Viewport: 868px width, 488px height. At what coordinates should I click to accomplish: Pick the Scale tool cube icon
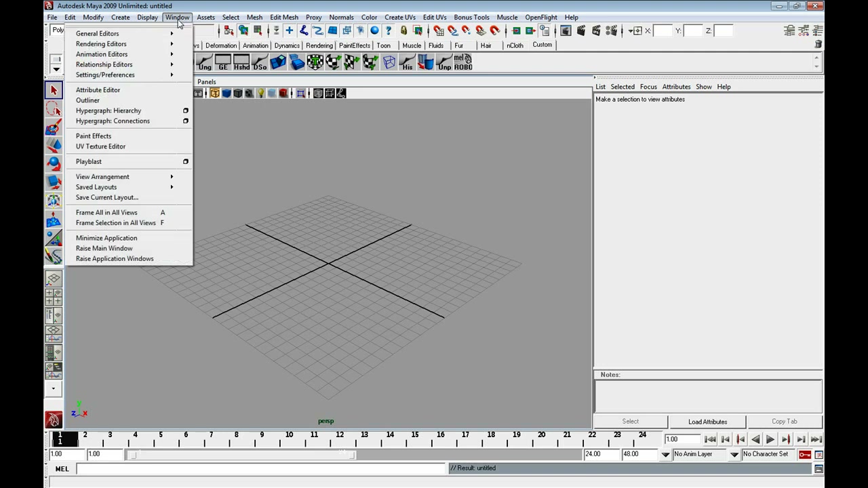54,182
